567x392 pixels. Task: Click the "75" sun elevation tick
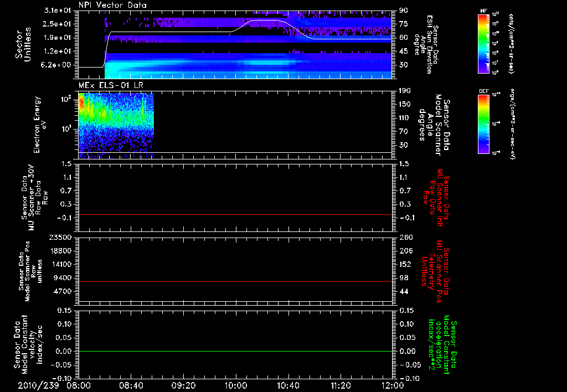[x=404, y=24]
